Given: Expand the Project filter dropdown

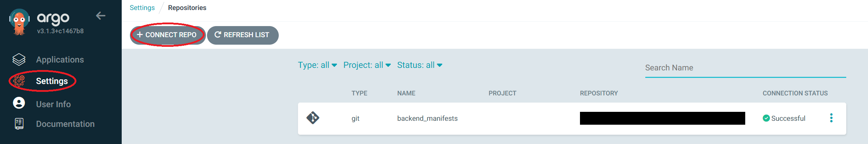Looking at the screenshot, I should coord(367,65).
